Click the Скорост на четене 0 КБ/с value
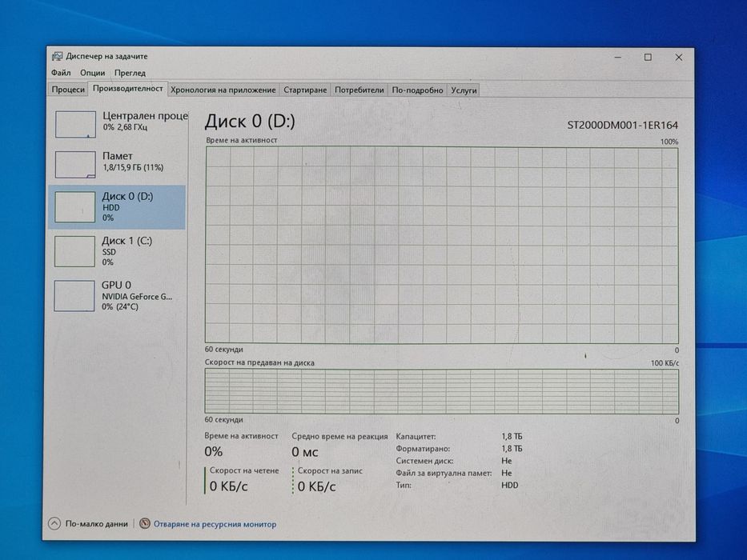The width and height of the screenshot is (747, 560). click(229, 486)
